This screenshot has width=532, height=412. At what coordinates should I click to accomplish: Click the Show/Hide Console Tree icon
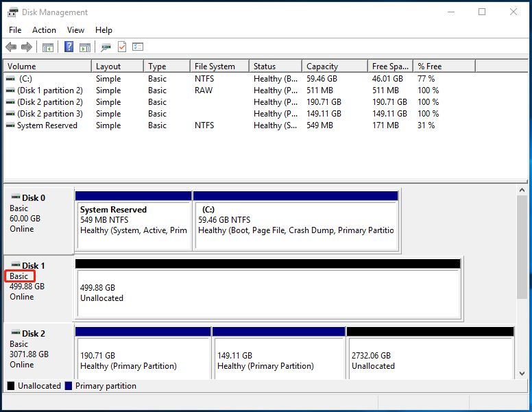[x=47, y=47]
